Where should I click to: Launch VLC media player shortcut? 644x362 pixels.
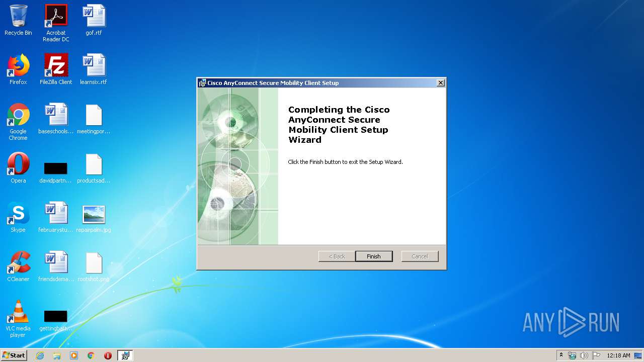click(18, 319)
